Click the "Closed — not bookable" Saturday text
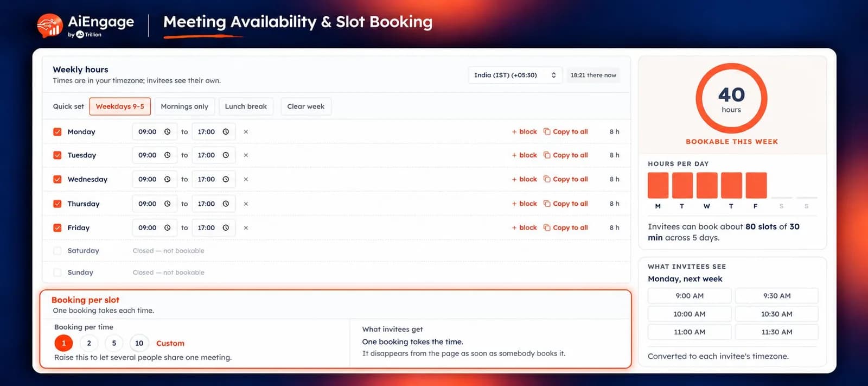This screenshot has height=386, width=868. [x=169, y=251]
